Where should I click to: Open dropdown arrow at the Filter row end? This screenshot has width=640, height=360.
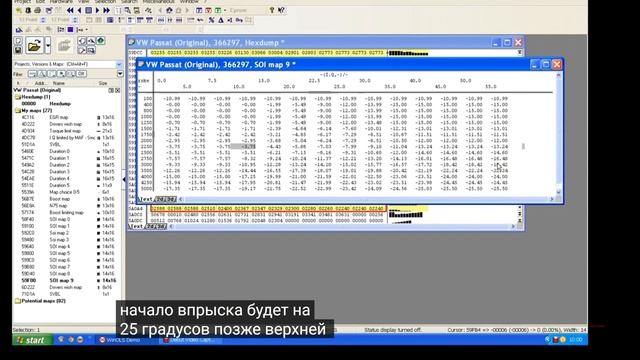click(x=120, y=74)
